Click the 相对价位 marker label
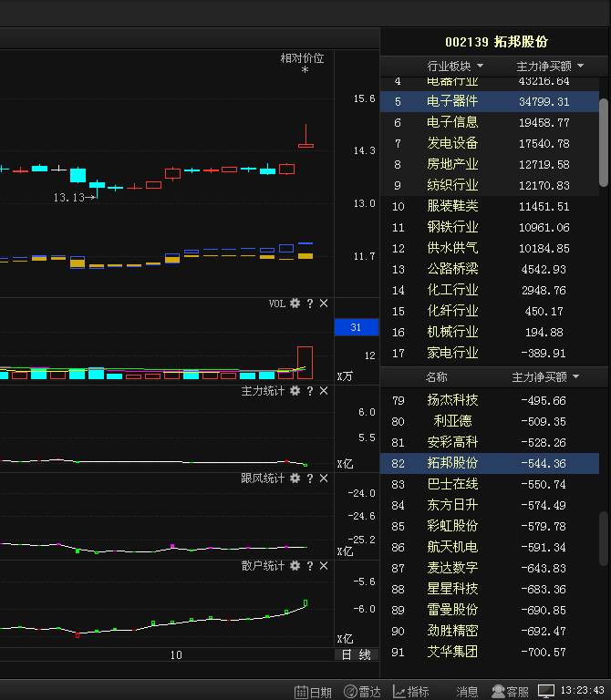The image size is (611, 700). pos(302,58)
